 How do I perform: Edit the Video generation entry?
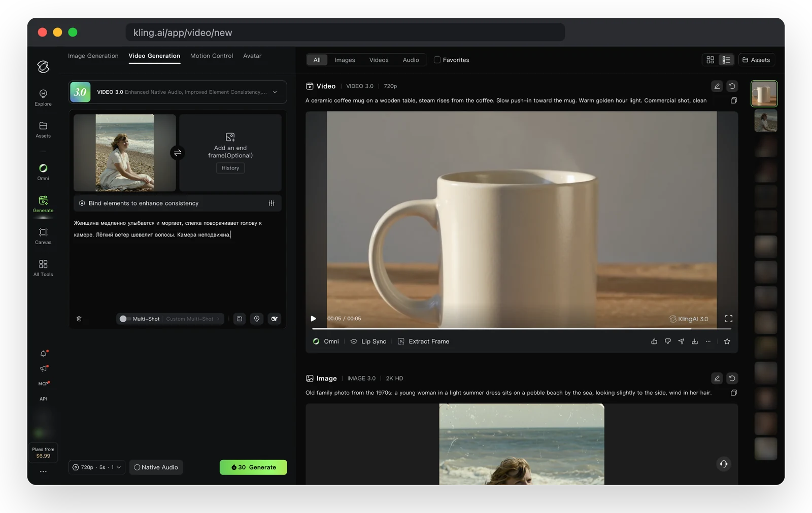pyautogui.click(x=717, y=86)
